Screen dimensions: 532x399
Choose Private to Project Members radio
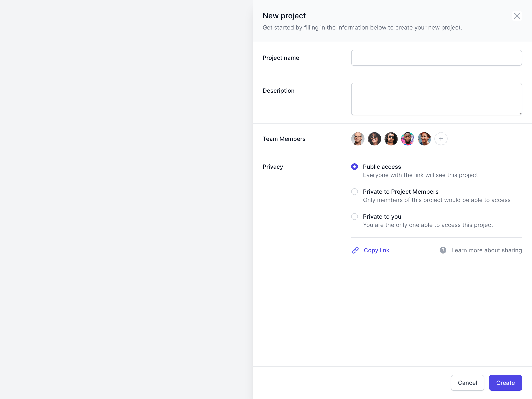click(355, 192)
